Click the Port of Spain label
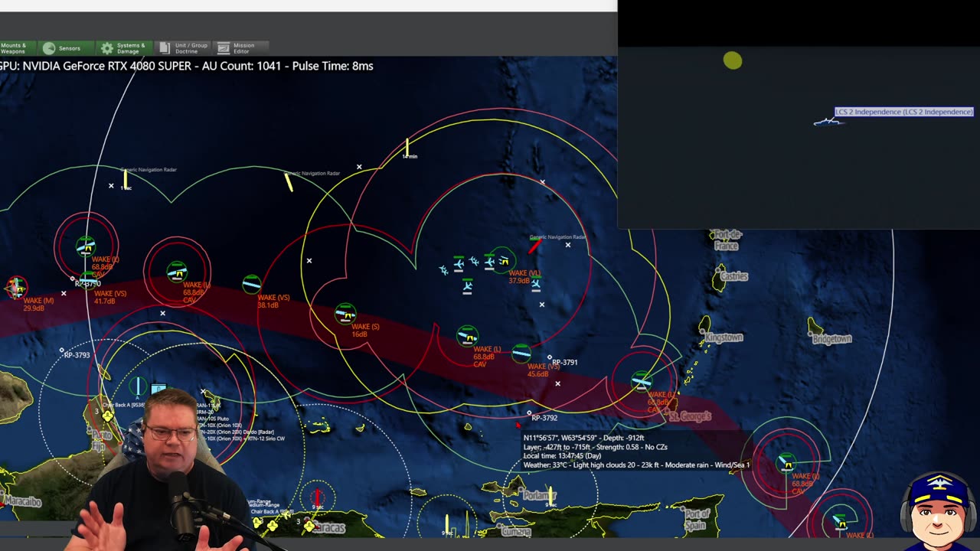Screen dimensions: 980x551 (x=697, y=519)
